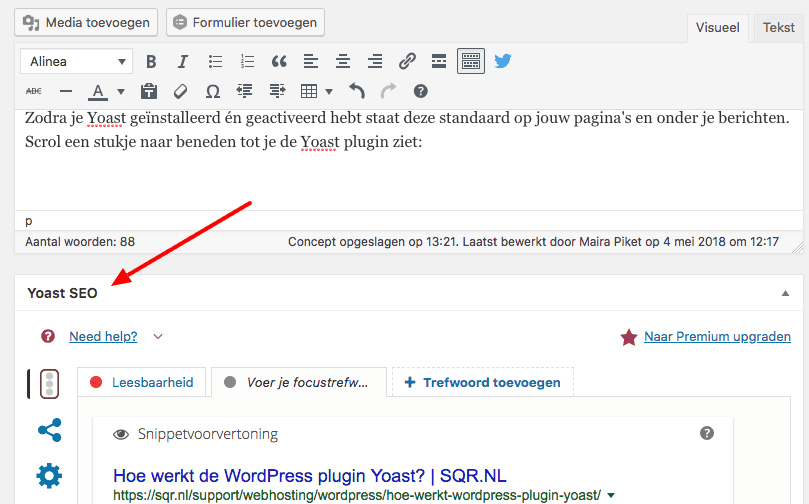Click the red question mark help icon
The width and height of the screenshot is (809, 504).
pos(48,336)
